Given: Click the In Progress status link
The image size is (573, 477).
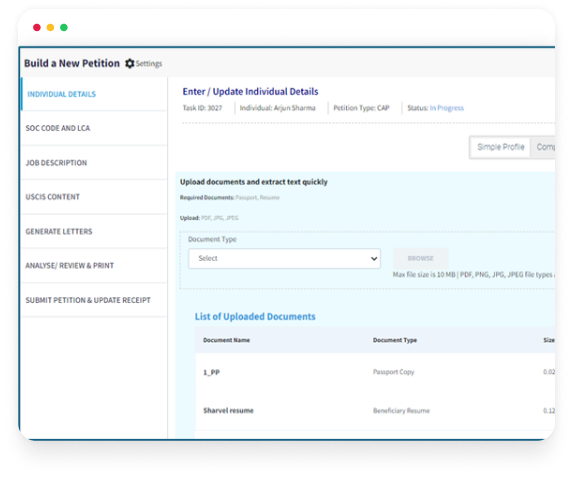Looking at the screenshot, I should (447, 108).
